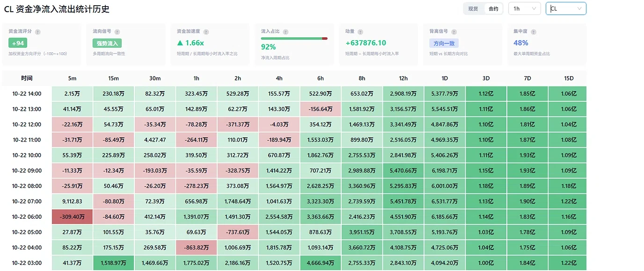Click the +94 score badge
Screen dimensions: 644x271
[x=18, y=43]
